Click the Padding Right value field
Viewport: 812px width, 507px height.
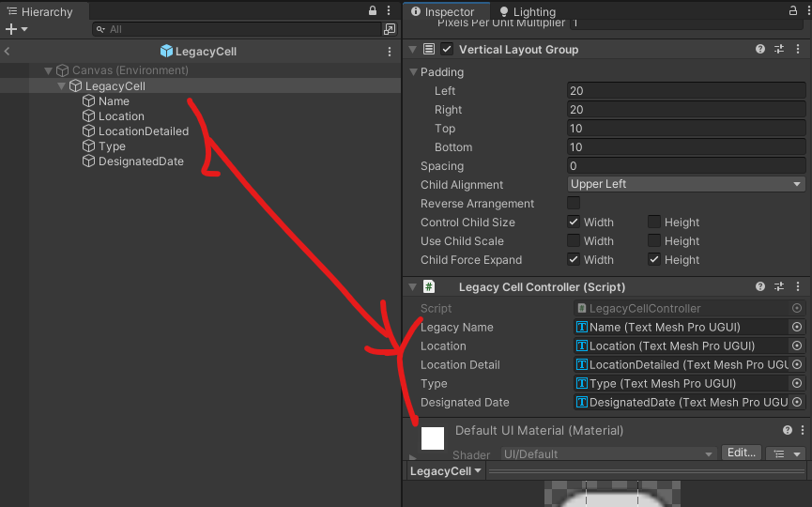[x=686, y=109]
